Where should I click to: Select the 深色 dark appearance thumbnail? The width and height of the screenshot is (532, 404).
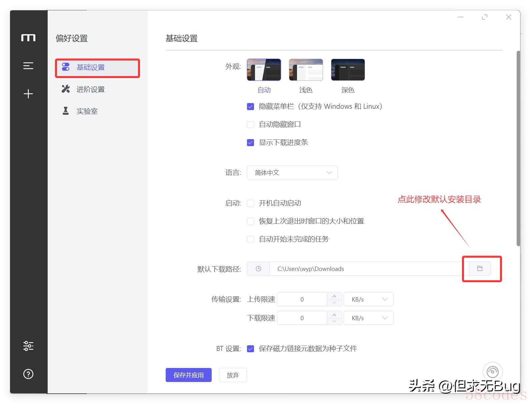348,70
